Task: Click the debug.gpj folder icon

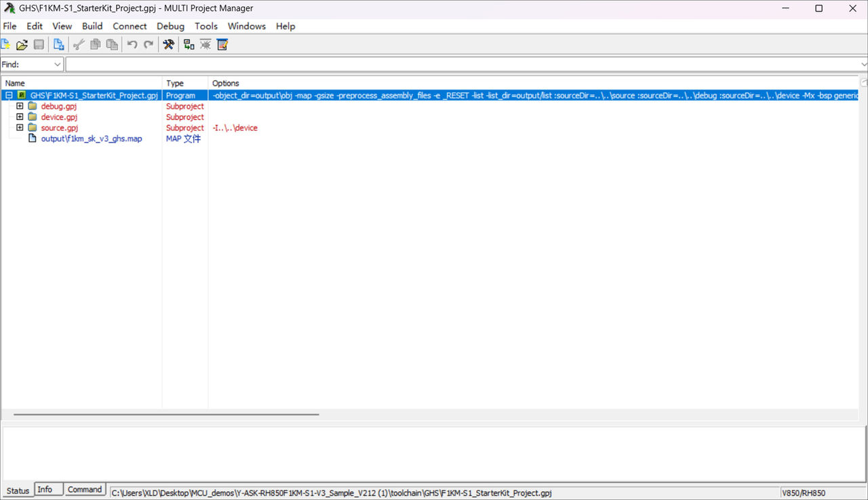Action: click(x=32, y=107)
